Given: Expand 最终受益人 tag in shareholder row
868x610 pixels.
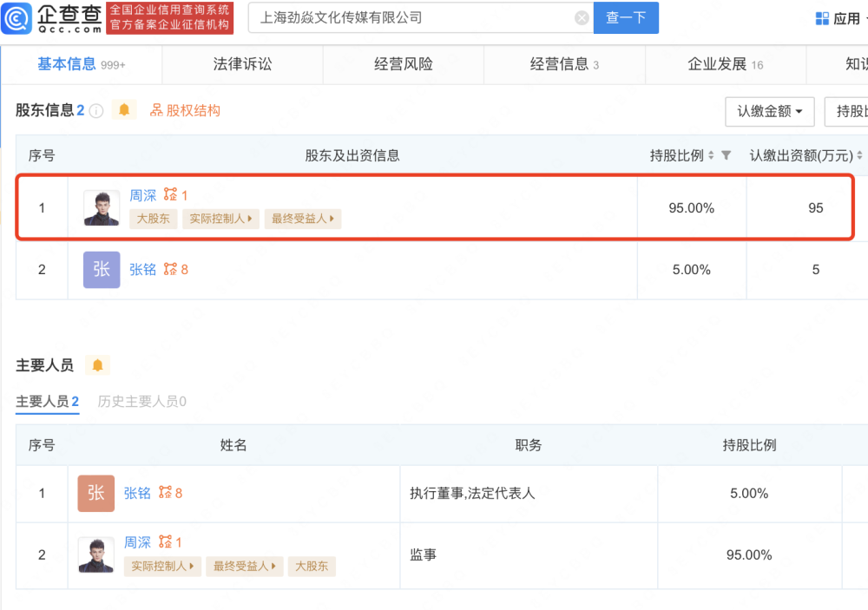Looking at the screenshot, I should coord(302,219).
